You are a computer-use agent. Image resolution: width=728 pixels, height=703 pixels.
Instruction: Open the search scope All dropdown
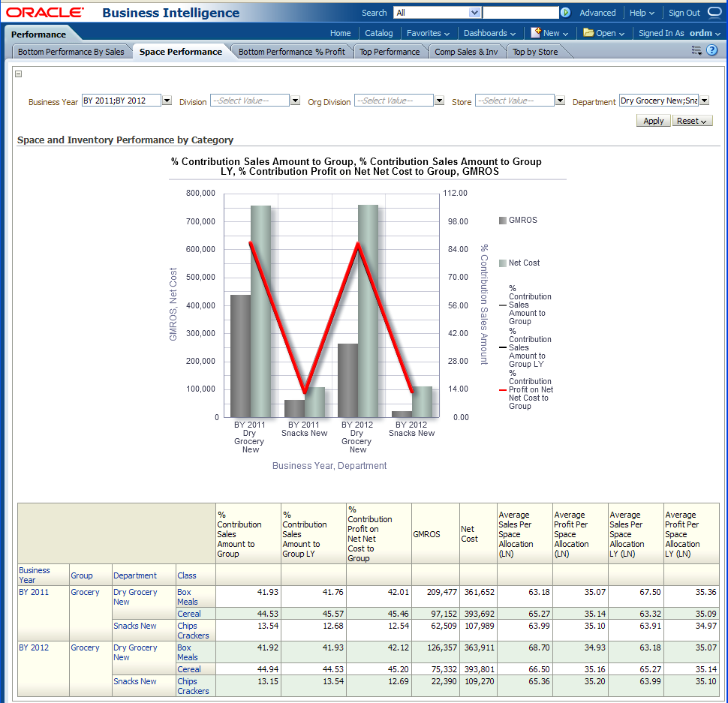(474, 13)
